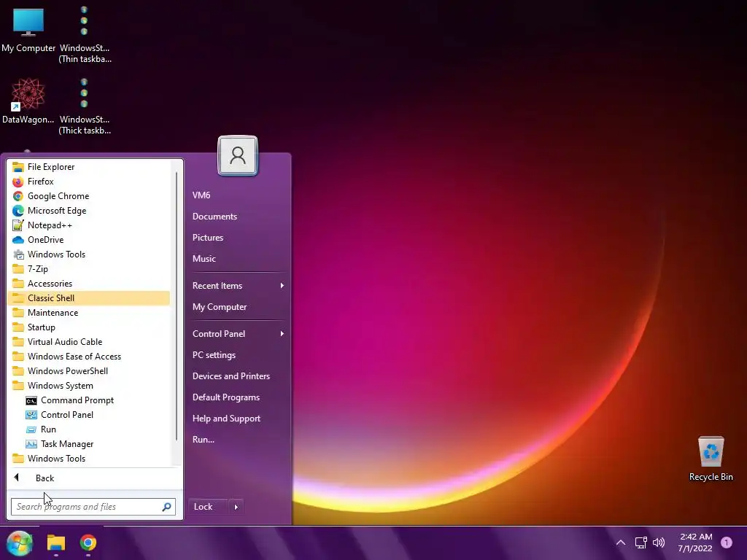Expand the Virtual Audio Cable folder
Viewport: 747px width, 560px height.
point(89,342)
